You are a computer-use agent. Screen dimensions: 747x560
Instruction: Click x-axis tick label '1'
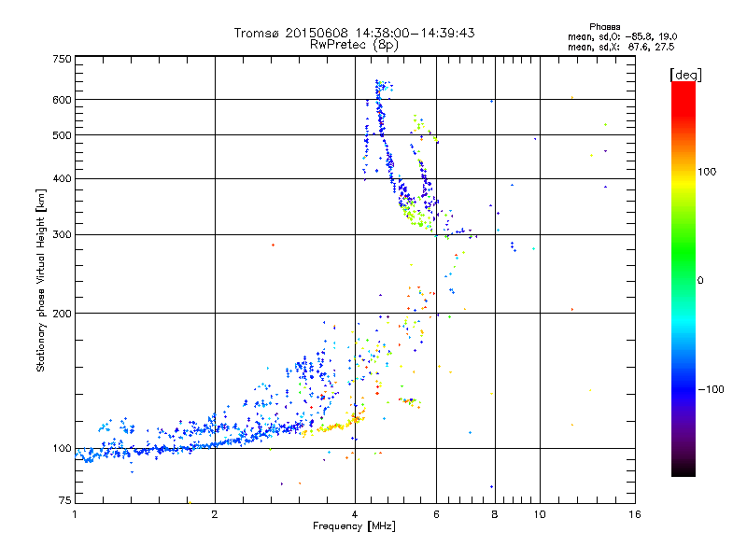point(75,514)
